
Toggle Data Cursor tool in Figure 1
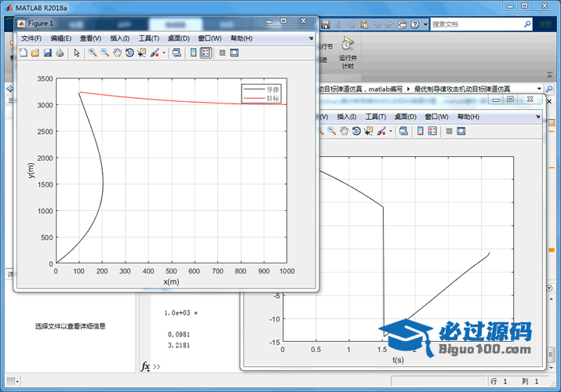coord(142,53)
